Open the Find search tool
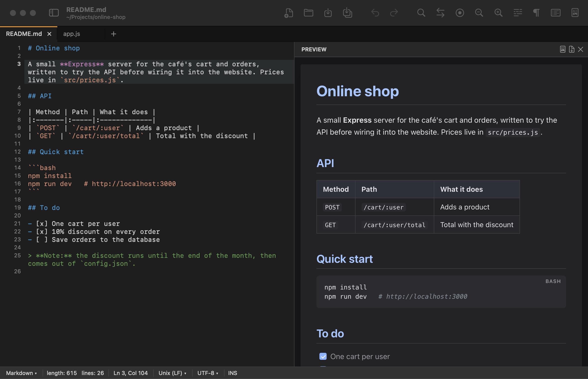Viewport: 588px width, 379px height. (x=421, y=13)
